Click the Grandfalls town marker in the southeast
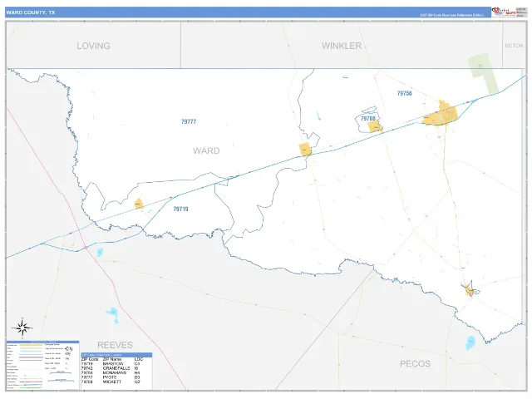 click(470, 291)
